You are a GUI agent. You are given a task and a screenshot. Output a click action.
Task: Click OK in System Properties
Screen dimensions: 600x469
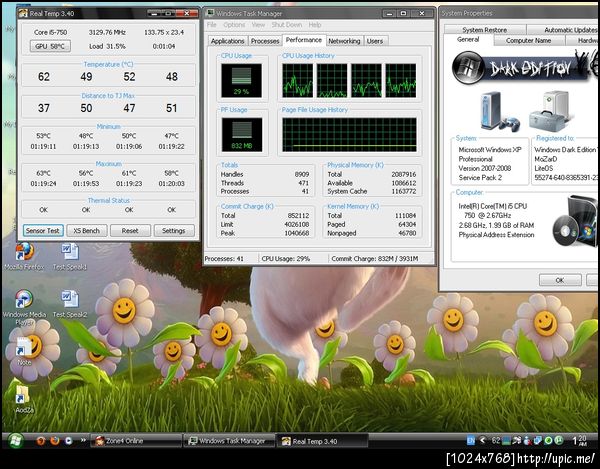click(x=560, y=280)
